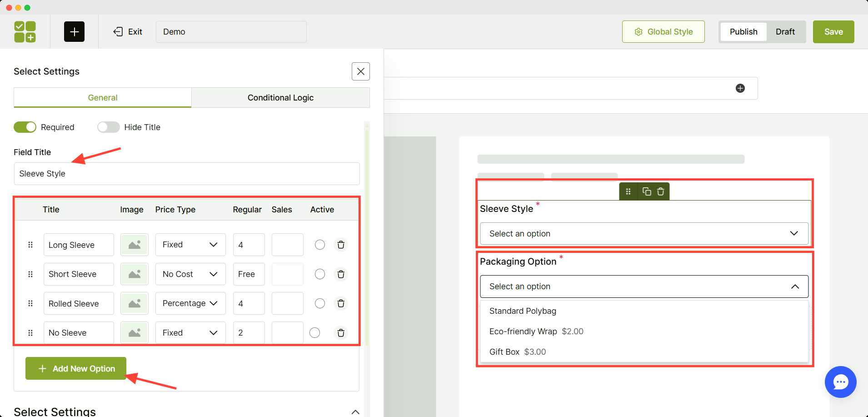Upload image for Long Sleeve option
This screenshot has height=417, width=868.
click(x=135, y=245)
